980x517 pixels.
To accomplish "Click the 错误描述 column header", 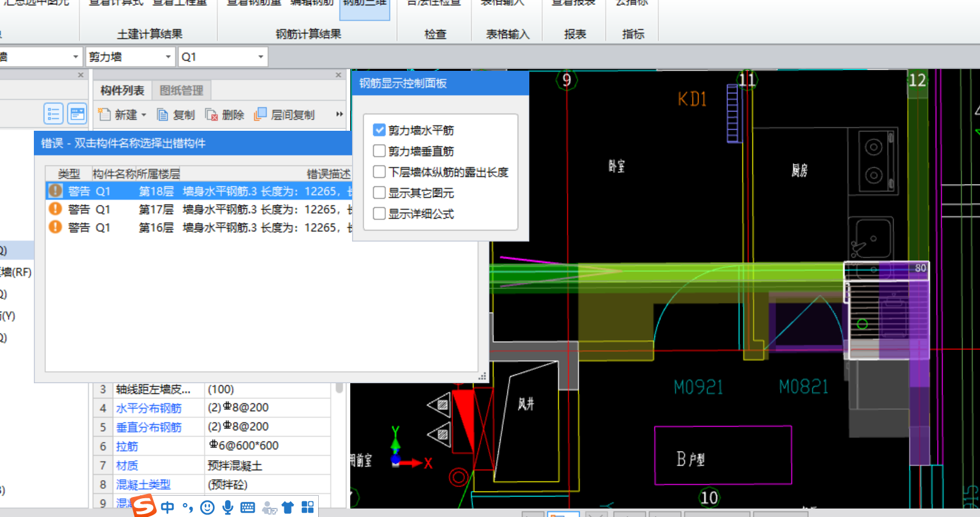I will 328,174.
